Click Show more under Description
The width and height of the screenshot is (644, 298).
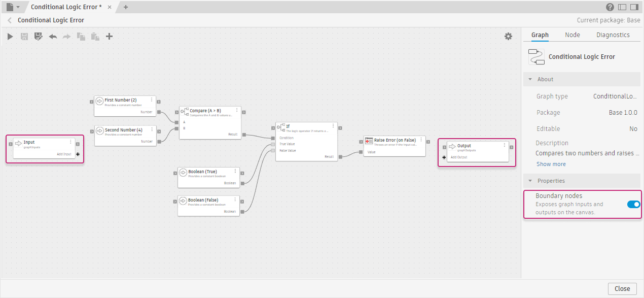(x=551, y=164)
